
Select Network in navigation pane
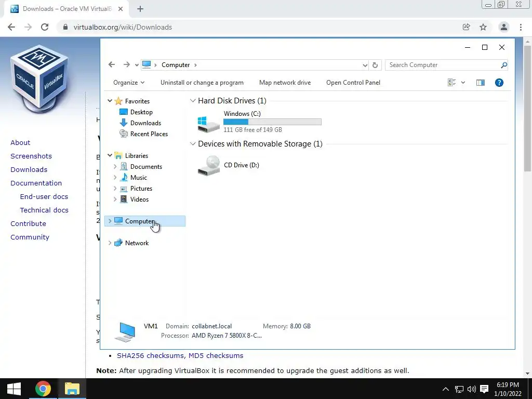click(x=137, y=243)
